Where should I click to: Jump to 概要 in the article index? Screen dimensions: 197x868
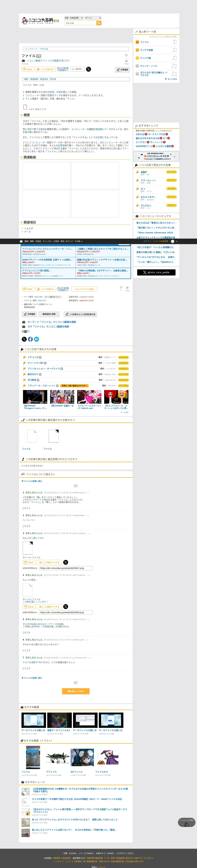pos(26,79)
